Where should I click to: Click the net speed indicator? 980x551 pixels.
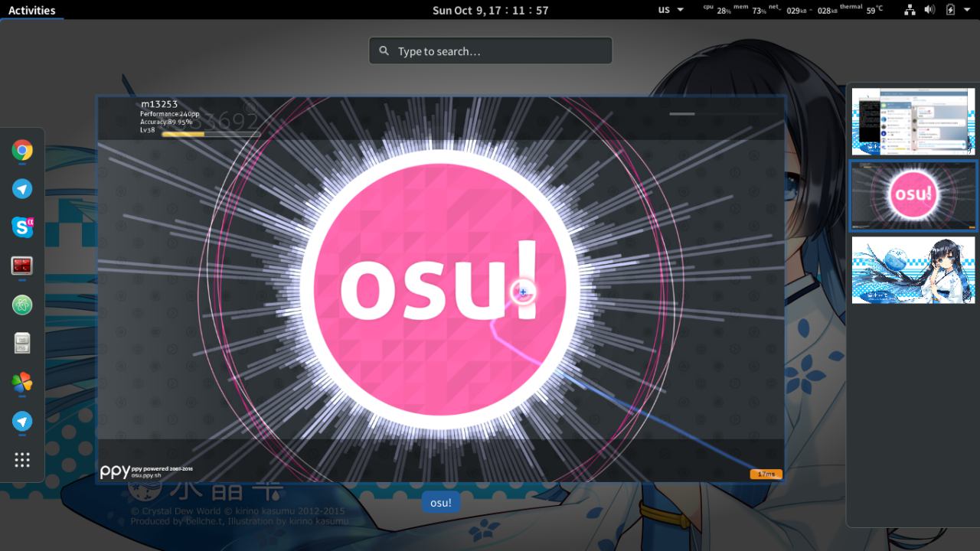click(x=802, y=10)
